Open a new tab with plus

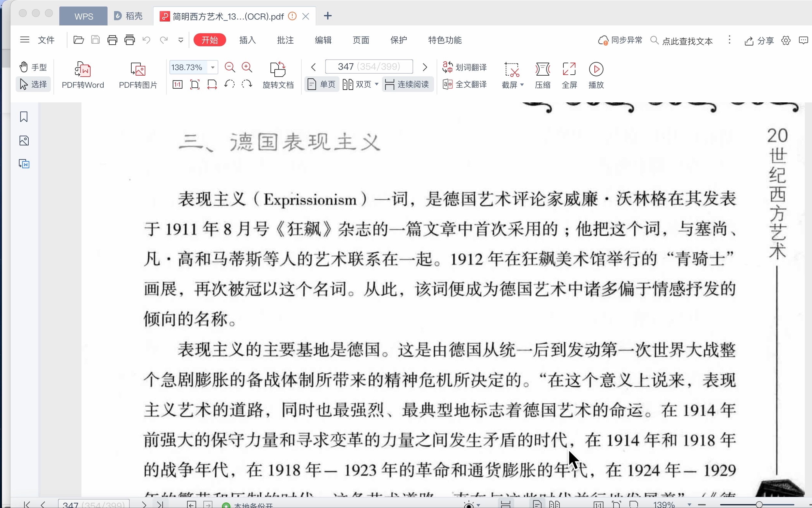tap(327, 16)
